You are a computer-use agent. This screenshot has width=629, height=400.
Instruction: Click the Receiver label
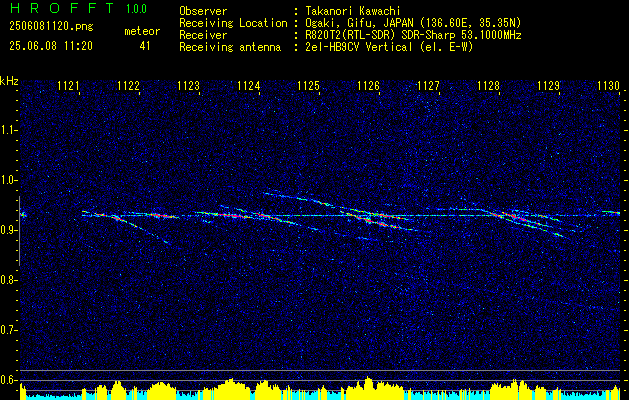click(203, 35)
